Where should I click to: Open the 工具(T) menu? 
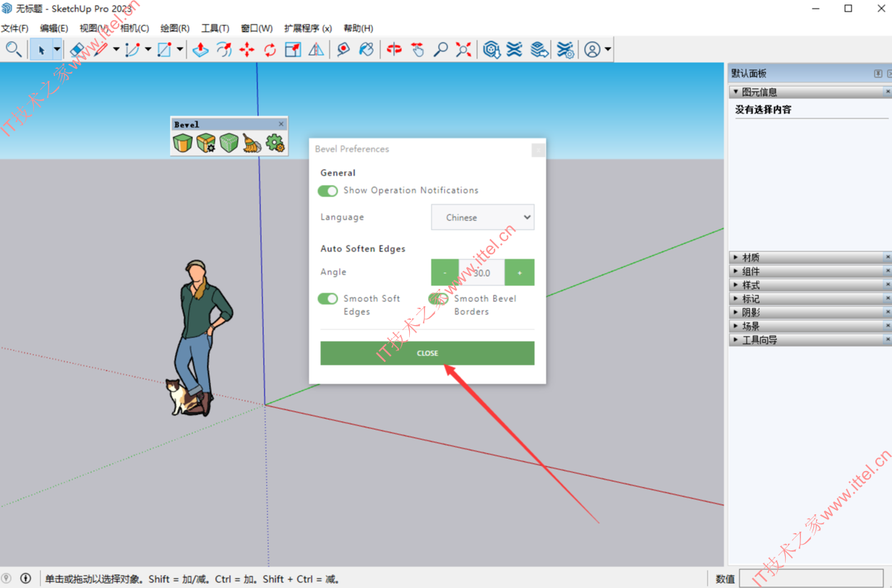click(215, 28)
